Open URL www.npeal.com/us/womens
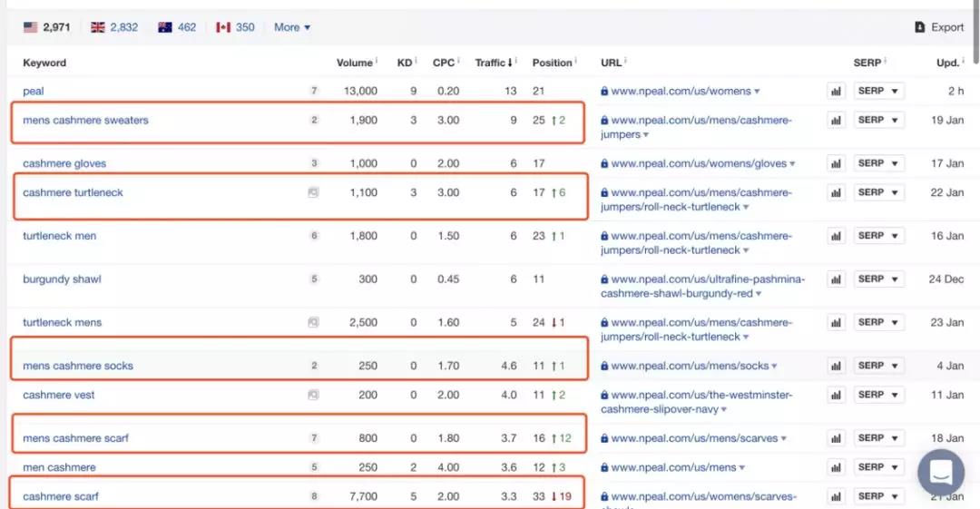The image size is (980, 509). [681, 91]
